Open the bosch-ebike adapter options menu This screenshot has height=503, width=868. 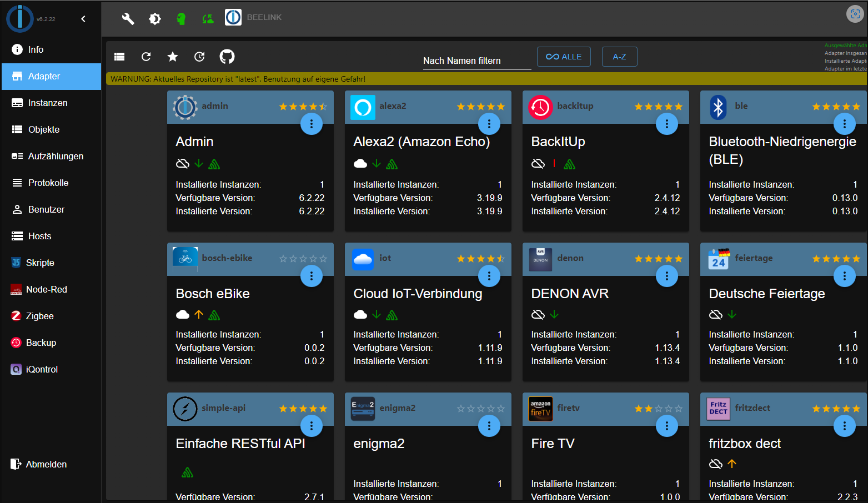coord(312,275)
